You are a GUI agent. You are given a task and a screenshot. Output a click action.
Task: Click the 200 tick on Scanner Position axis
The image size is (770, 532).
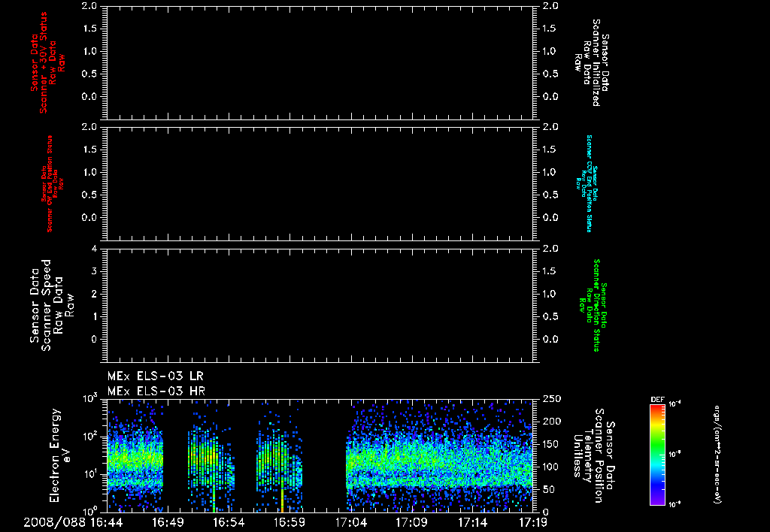click(x=552, y=421)
